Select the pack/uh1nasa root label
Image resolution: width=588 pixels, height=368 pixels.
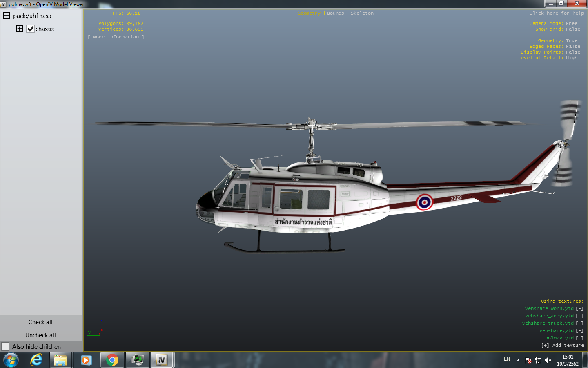tap(32, 16)
